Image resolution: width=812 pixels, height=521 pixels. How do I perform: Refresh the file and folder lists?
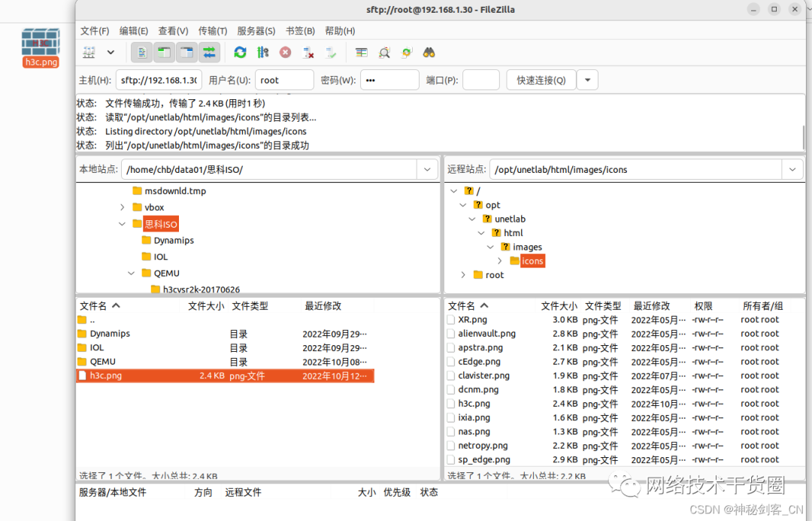point(240,52)
